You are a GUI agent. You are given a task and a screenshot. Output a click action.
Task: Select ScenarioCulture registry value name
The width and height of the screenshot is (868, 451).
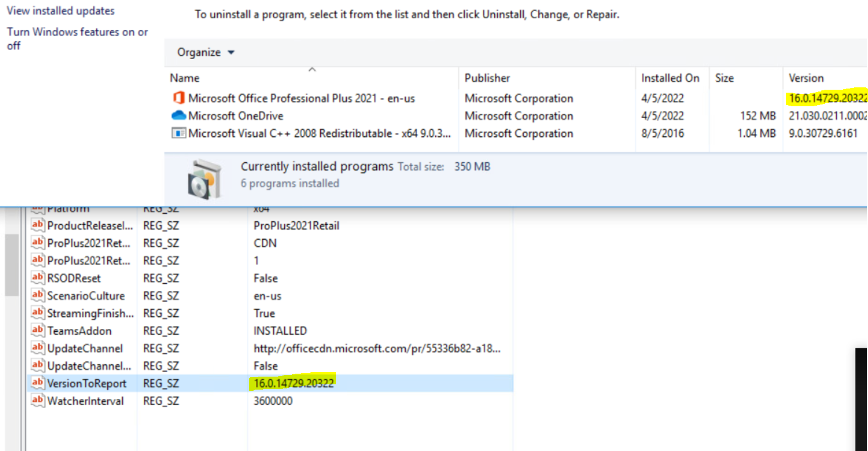coord(86,296)
